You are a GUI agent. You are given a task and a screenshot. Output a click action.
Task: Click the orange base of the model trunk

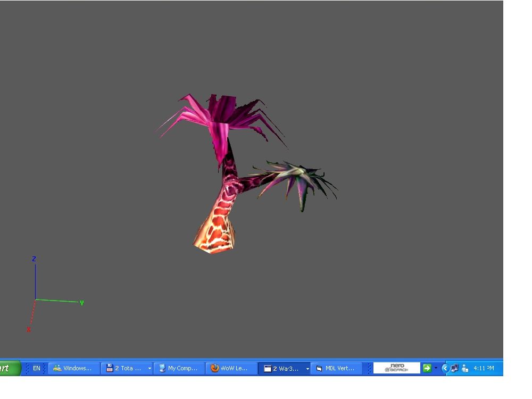(x=215, y=234)
